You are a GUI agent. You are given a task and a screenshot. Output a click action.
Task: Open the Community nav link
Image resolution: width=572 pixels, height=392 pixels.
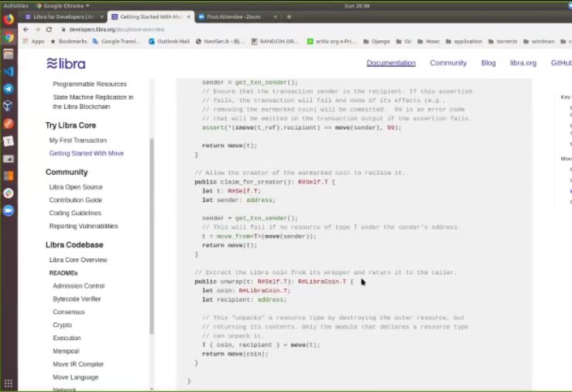click(448, 63)
